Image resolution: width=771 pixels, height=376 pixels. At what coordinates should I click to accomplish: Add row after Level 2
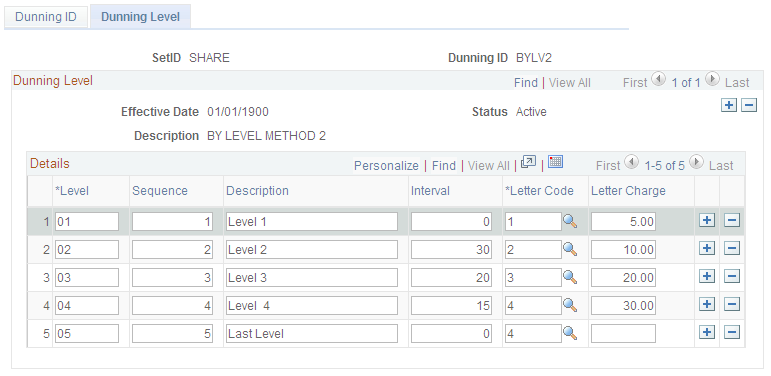[707, 249]
